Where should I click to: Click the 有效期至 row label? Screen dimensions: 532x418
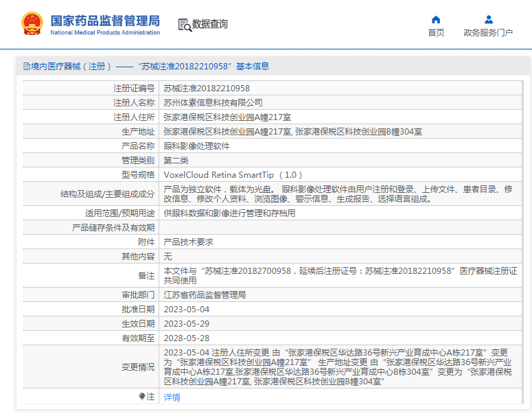pos(139,338)
